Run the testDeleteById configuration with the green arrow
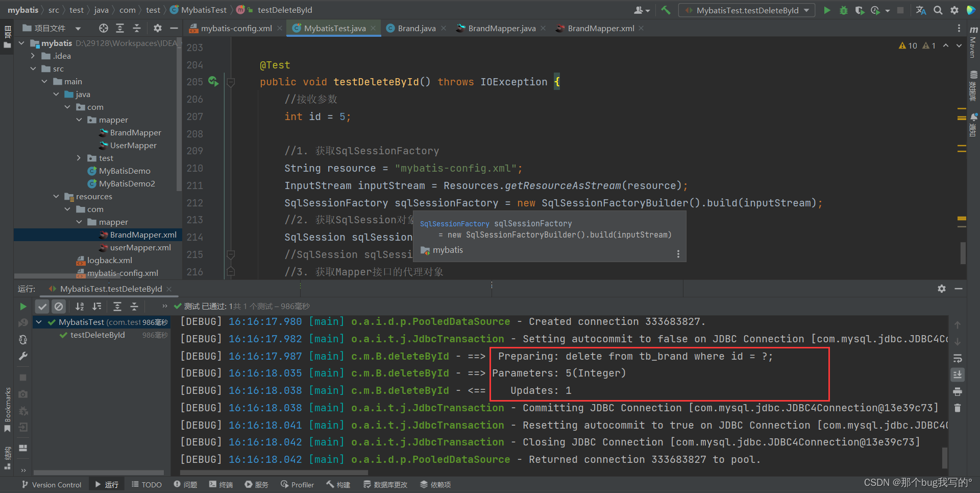 click(827, 10)
